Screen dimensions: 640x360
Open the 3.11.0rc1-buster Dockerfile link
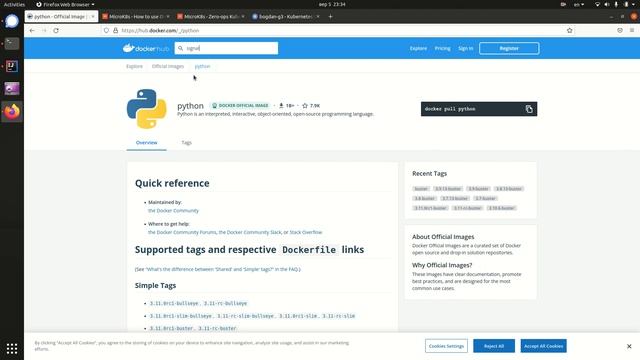click(x=171, y=328)
